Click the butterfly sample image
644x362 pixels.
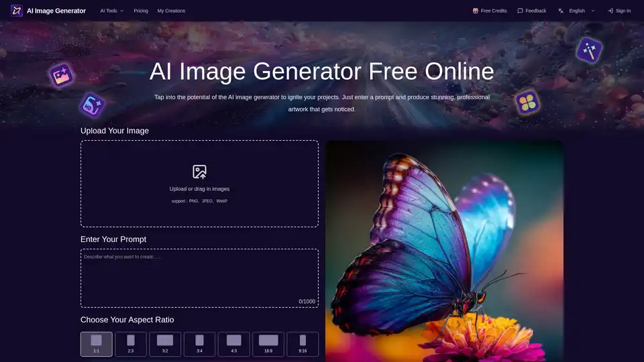point(444,251)
